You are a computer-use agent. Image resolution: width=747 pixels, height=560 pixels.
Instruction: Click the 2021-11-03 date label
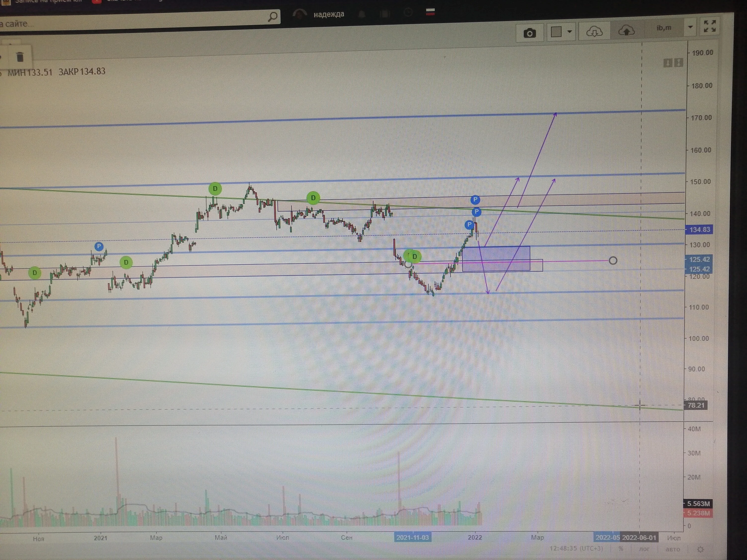point(413,538)
